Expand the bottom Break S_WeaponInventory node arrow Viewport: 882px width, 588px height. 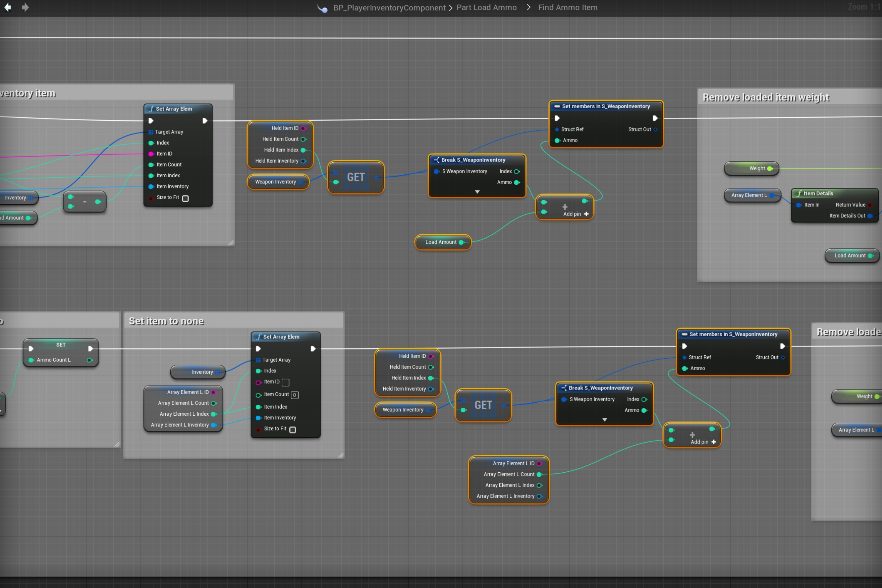point(604,420)
